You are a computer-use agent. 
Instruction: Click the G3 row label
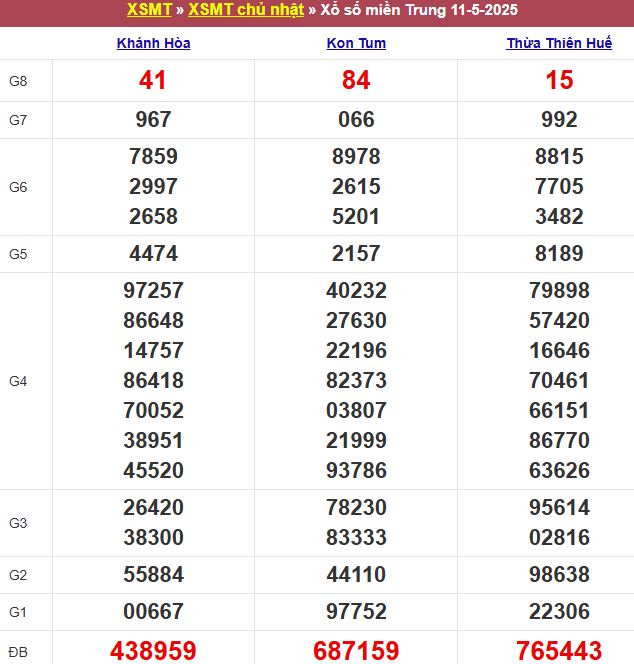click(18, 523)
